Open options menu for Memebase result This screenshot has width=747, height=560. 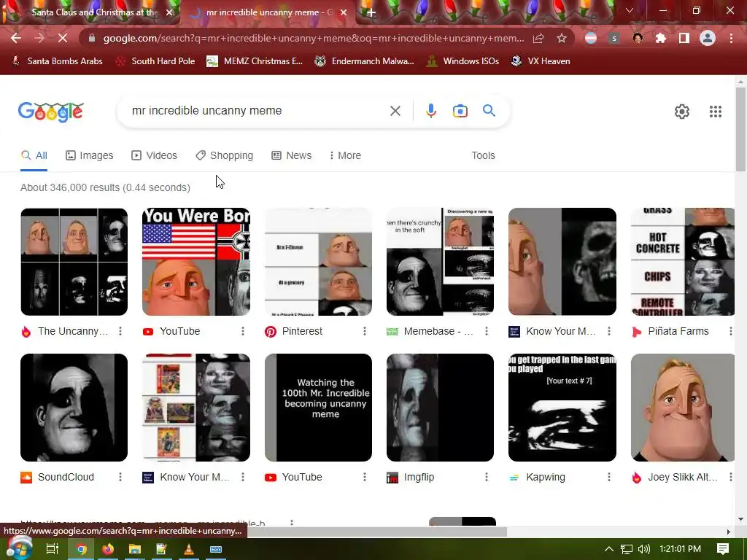(487, 331)
